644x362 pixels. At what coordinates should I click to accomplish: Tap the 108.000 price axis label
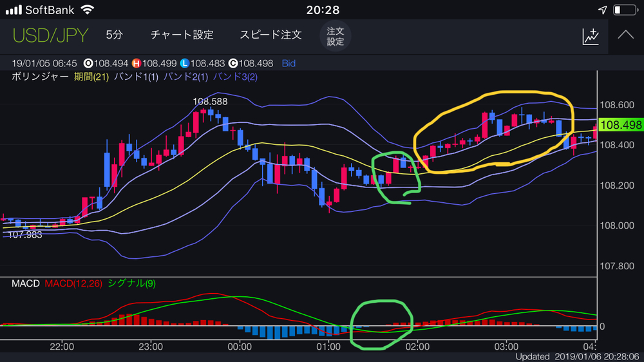(617, 225)
